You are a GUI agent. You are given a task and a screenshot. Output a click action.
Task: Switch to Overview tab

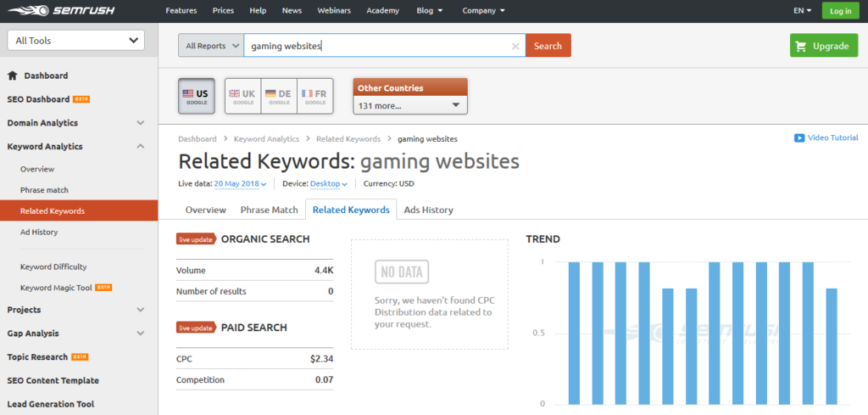coord(206,210)
